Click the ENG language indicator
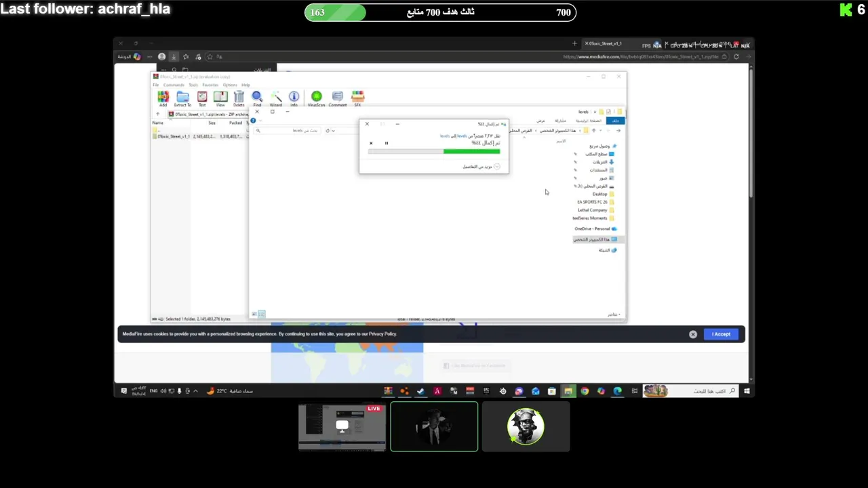 point(154,391)
